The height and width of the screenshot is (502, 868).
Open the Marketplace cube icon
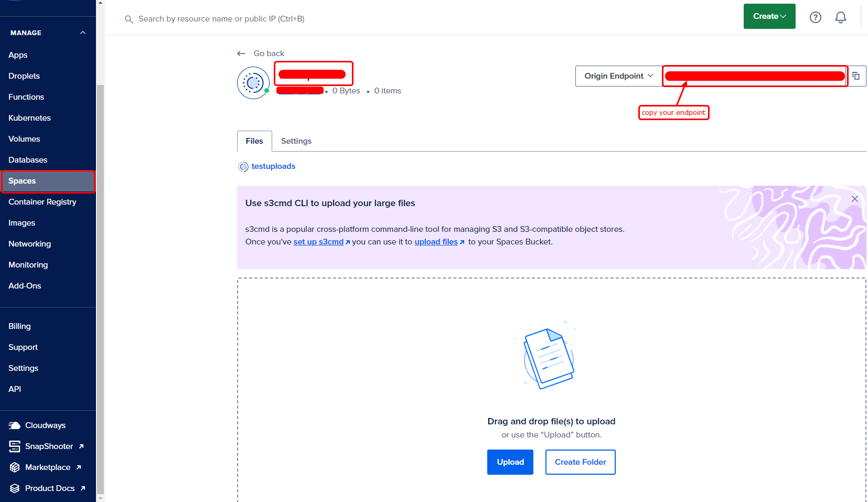pos(15,467)
